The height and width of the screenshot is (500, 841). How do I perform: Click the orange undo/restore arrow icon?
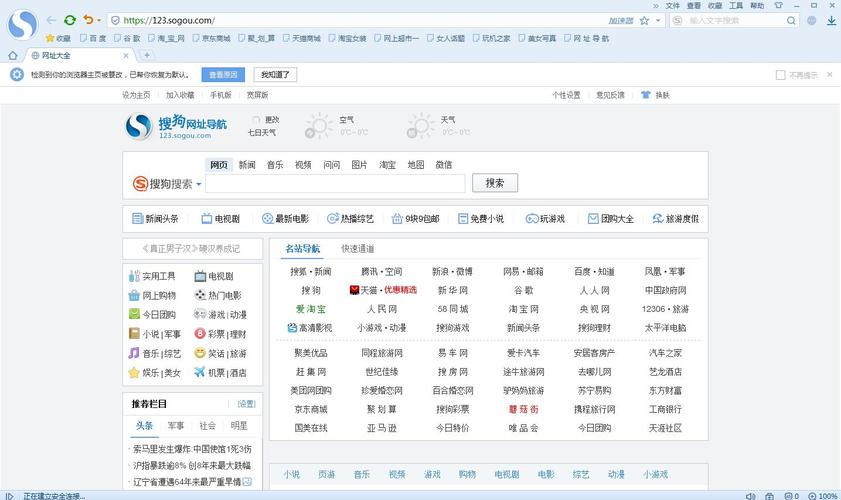coord(88,20)
